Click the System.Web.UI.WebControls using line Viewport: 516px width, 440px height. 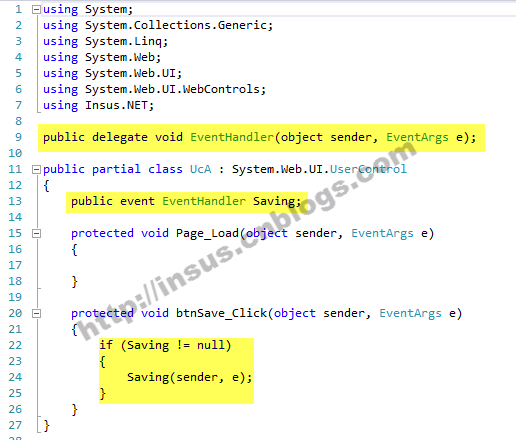[154, 89]
